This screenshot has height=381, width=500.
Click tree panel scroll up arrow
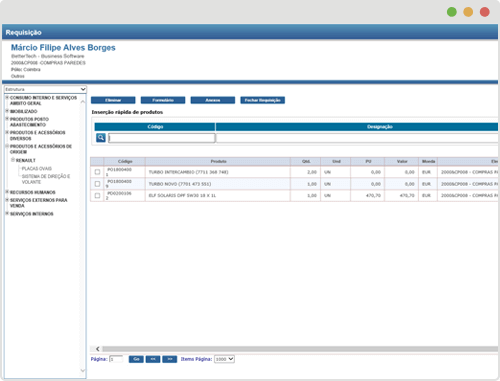tap(83, 101)
